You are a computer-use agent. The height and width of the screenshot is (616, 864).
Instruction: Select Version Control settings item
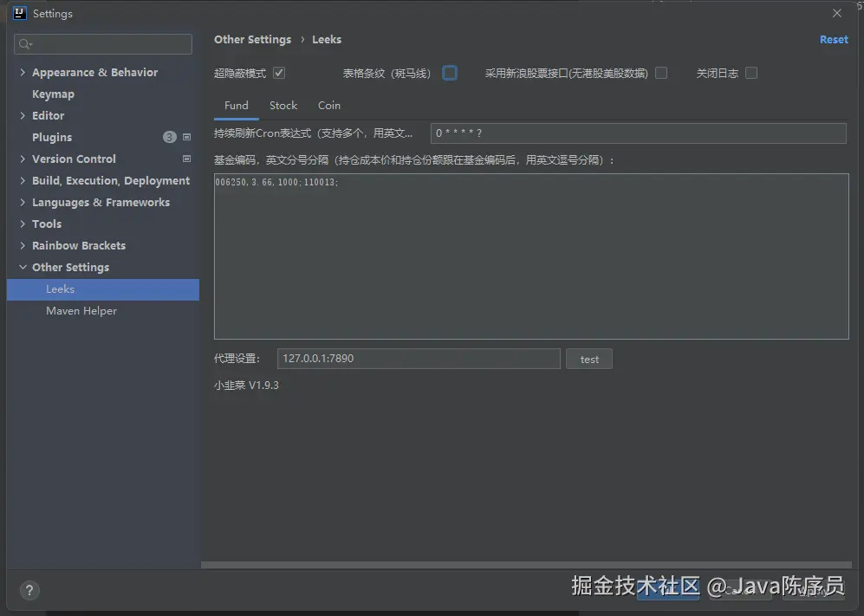point(74,159)
